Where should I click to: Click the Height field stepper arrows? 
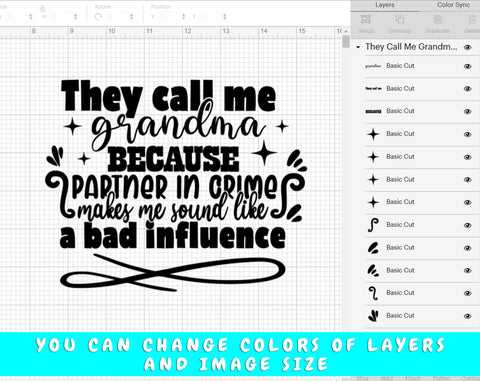point(75,16)
